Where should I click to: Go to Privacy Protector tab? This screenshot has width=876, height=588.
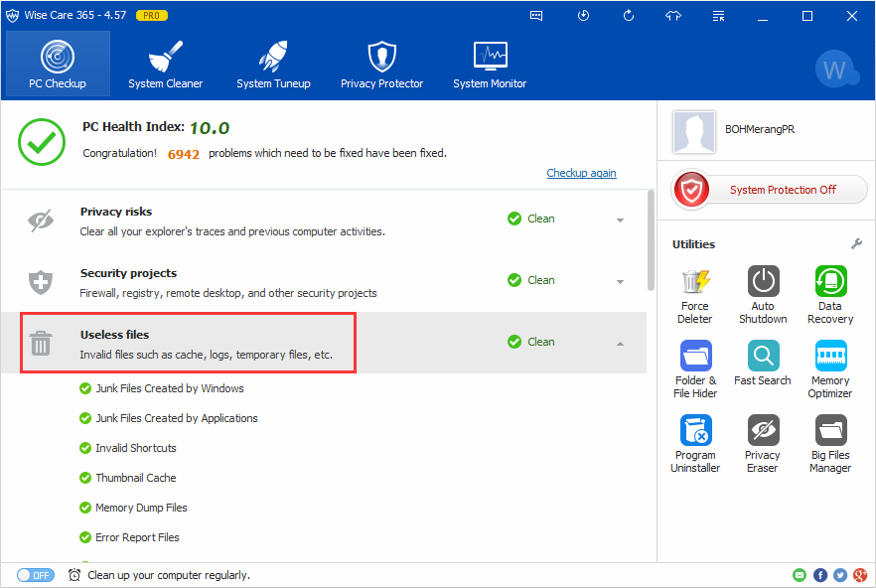(x=381, y=64)
